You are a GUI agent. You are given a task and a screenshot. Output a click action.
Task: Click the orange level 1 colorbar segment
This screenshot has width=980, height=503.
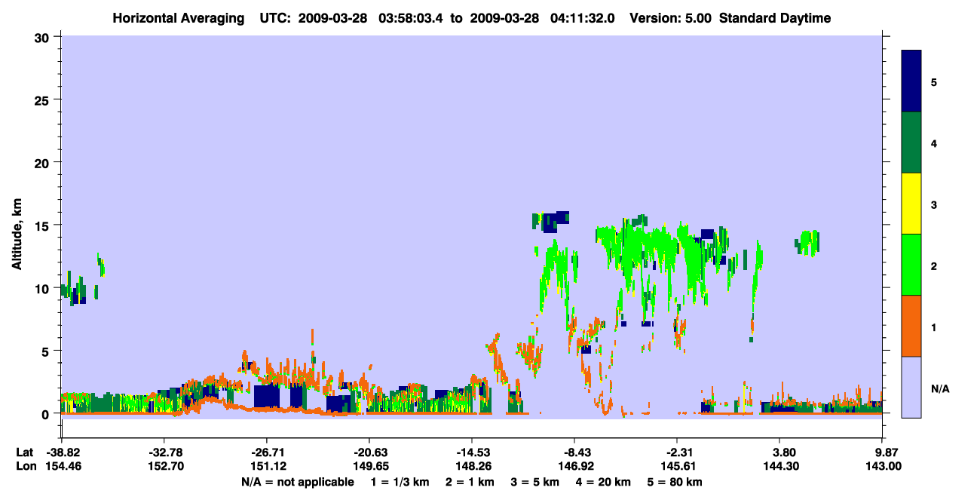911,326
